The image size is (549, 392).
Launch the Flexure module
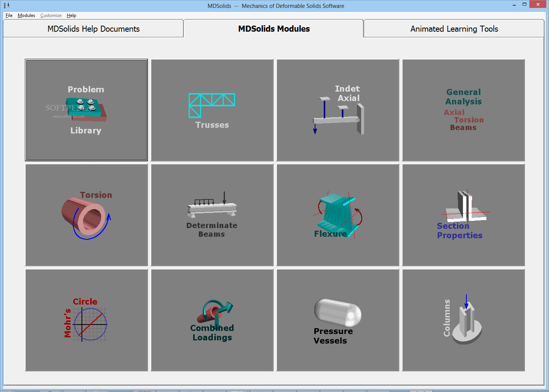(x=338, y=215)
